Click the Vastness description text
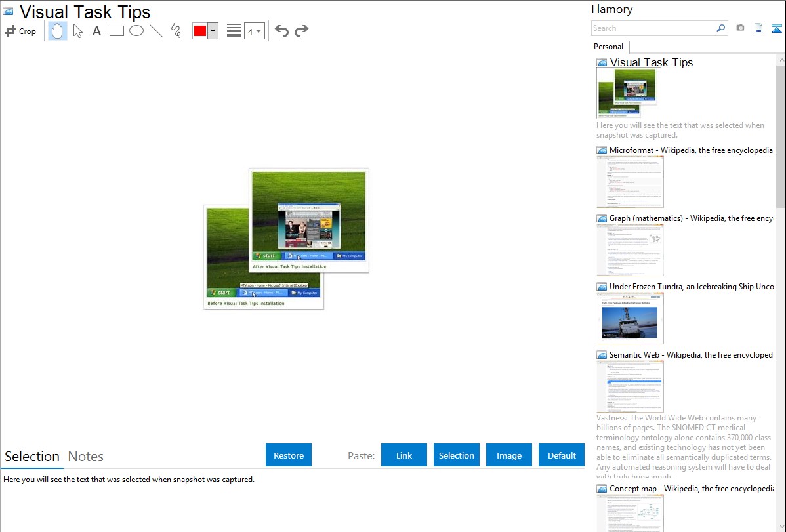 pos(684,447)
